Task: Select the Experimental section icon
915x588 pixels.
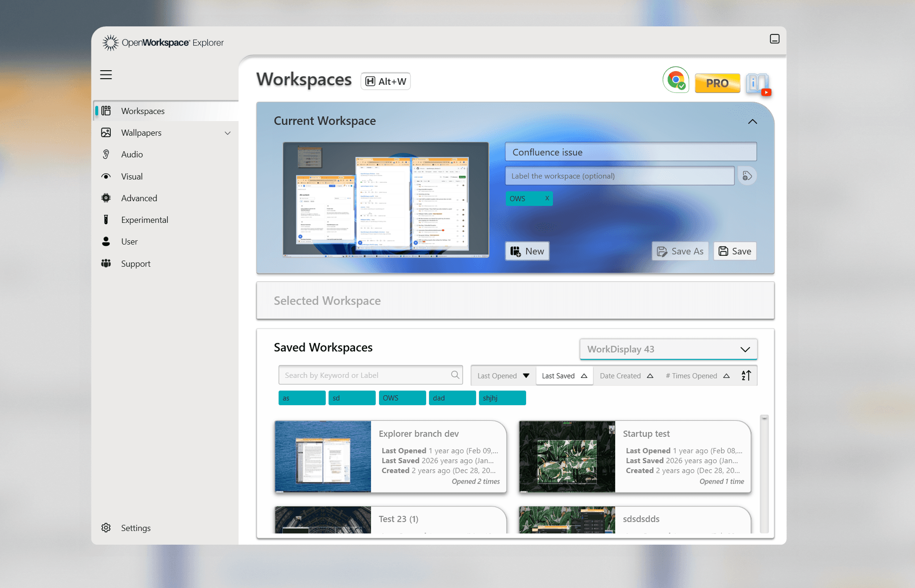Action: point(106,220)
